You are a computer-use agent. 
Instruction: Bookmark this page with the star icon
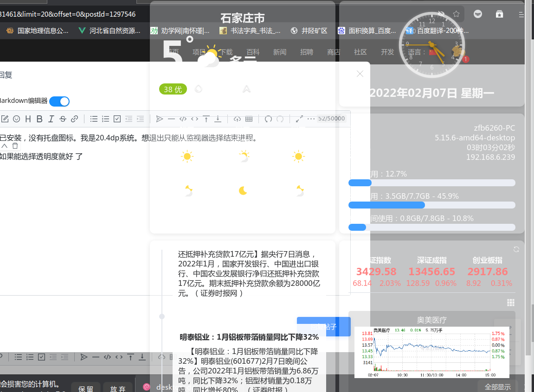coord(457,14)
